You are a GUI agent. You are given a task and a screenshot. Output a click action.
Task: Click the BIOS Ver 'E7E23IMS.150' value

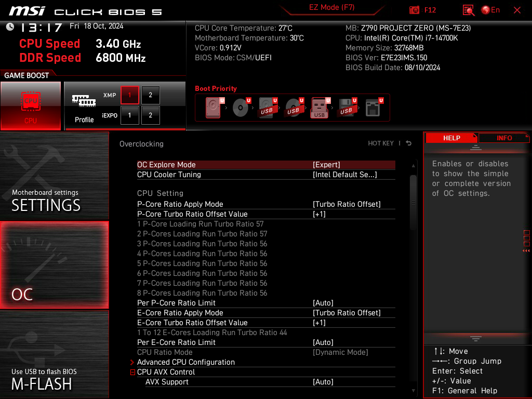(404, 58)
